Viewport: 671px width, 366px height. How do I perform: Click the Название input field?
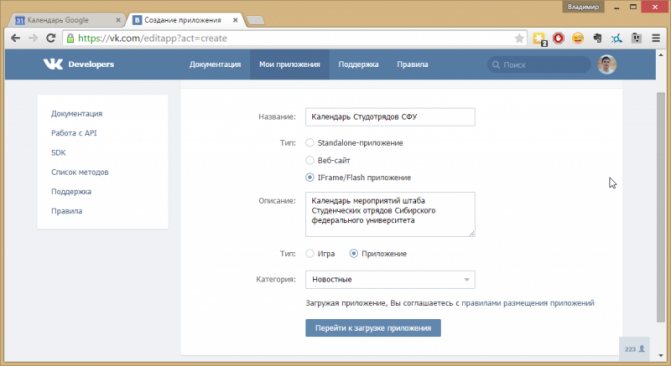(x=390, y=117)
